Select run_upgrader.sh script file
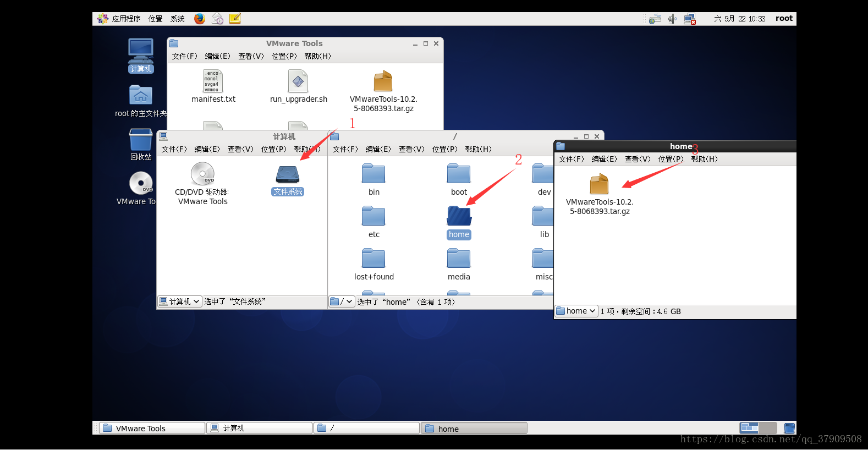Screen dimensions: 868x450 (299, 86)
